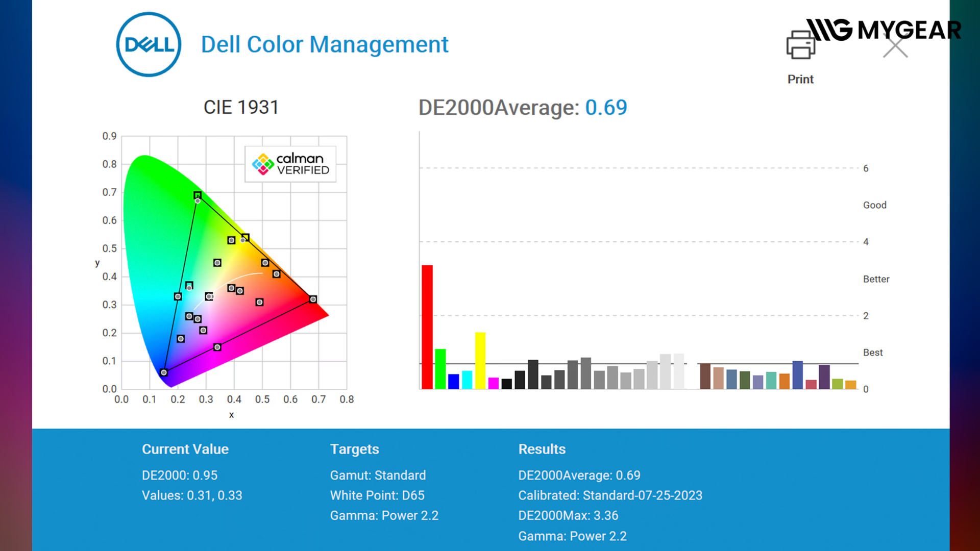Click the Dell logo
The width and height of the screenshot is (980, 551).
coord(149,45)
